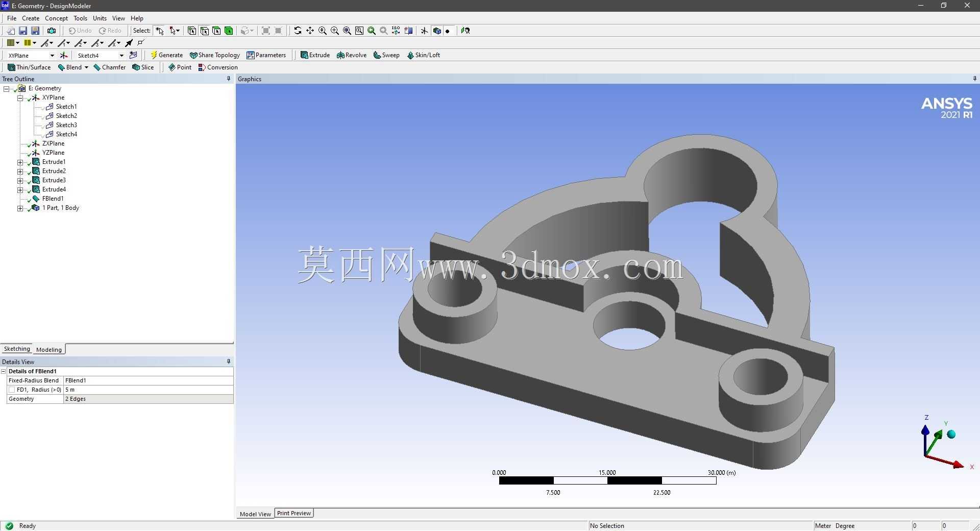This screenshot has width=980, height=531.
Task: Pin the Tree Outline panel
Action: pyautogui.click(x=229, y=79)
